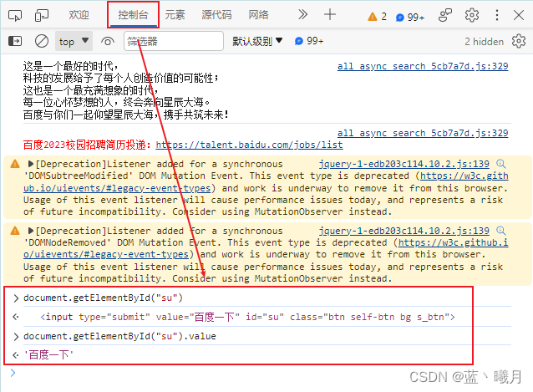Click the magnifier icon in DOMSubtreeModified warning
Image resolution: width=533 pixels, height=392 pixels.
coord(500,164)
